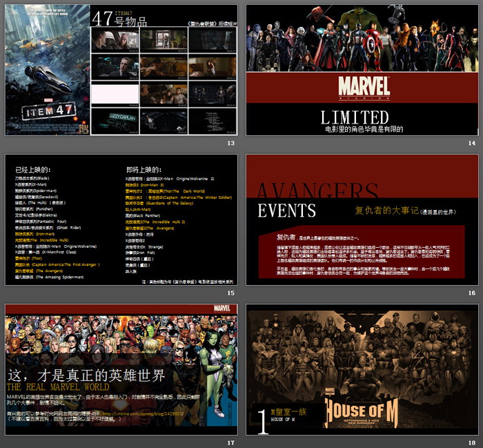
Task: Click the slide number 13 label
Action: coord(230,143)
